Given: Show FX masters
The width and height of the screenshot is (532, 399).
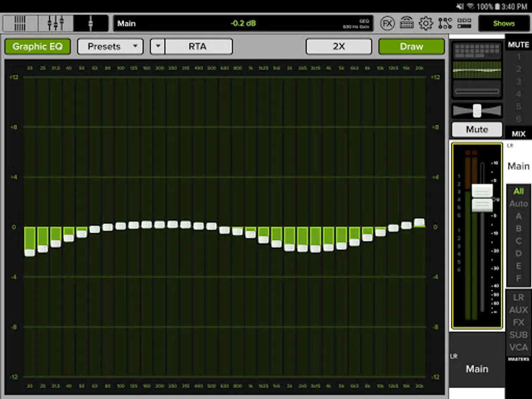Looking at the screenshot, I should pyautogui.click(x=518, y=322).
